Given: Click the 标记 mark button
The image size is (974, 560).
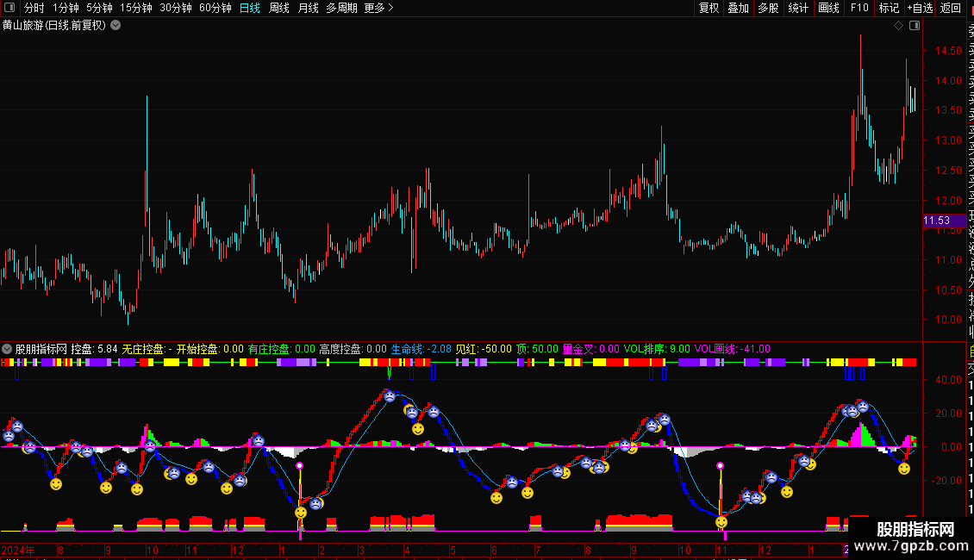Looking at the screenshot, I should (x=889, y=8).
